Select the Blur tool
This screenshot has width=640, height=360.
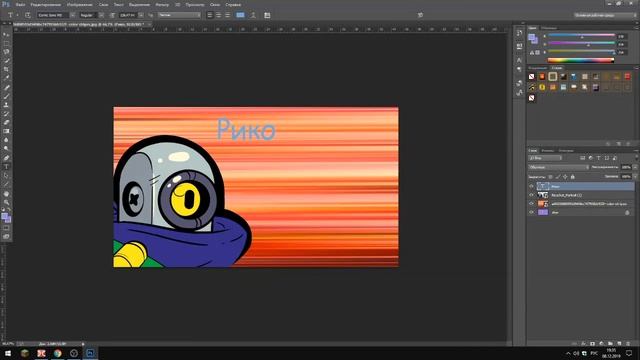point(6,140)
